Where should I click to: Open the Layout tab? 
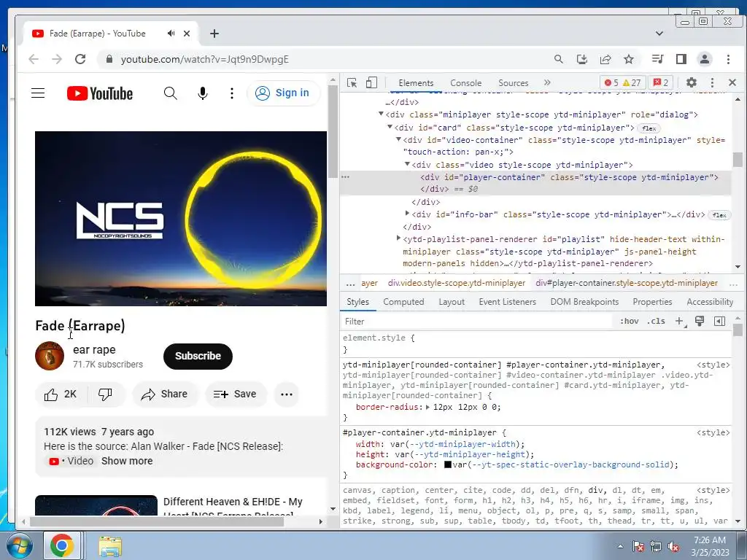click(x=451, y=302)
